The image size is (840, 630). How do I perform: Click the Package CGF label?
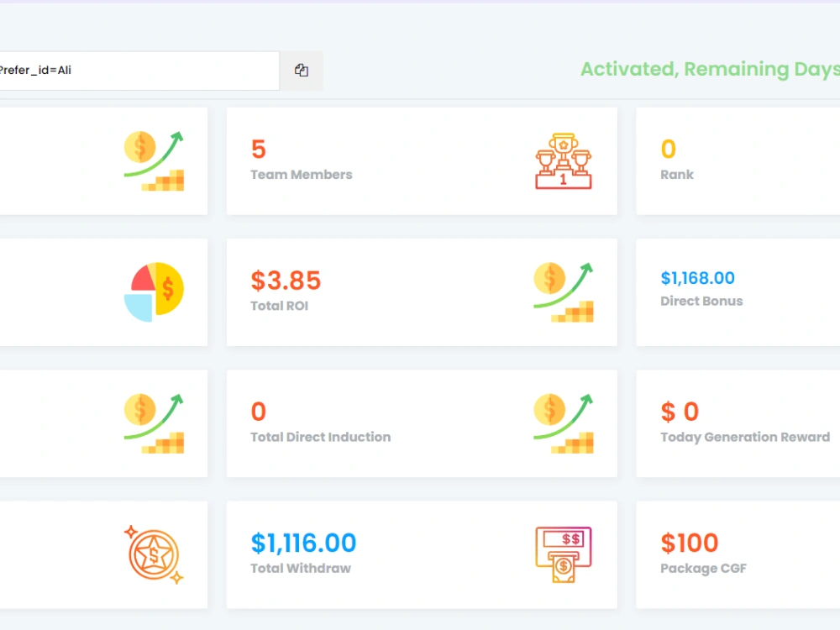pyautogui.click(x=703, y=569)
